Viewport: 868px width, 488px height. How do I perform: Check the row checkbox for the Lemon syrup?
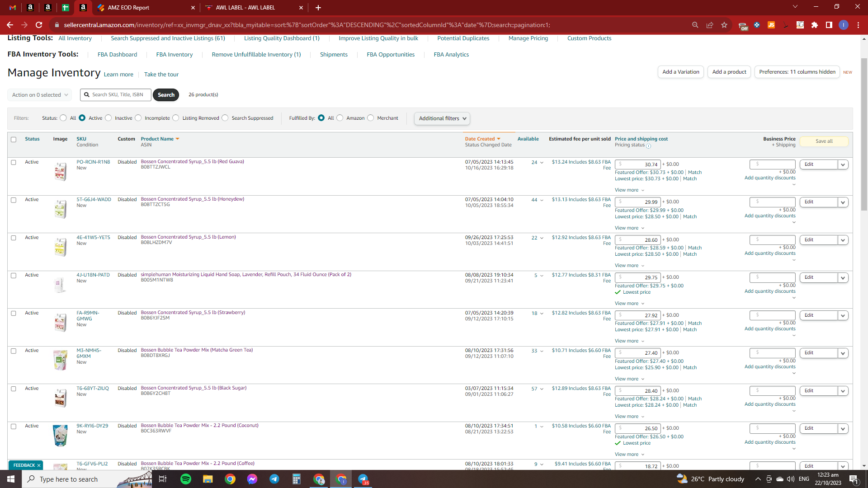pos(14,238)
